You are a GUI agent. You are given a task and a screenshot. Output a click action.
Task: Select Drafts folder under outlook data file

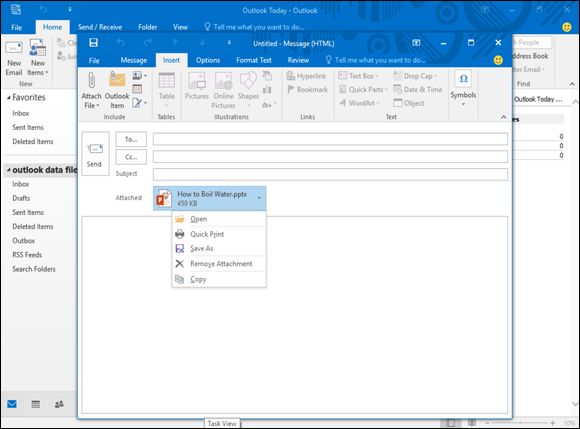(x=21, y=198)
